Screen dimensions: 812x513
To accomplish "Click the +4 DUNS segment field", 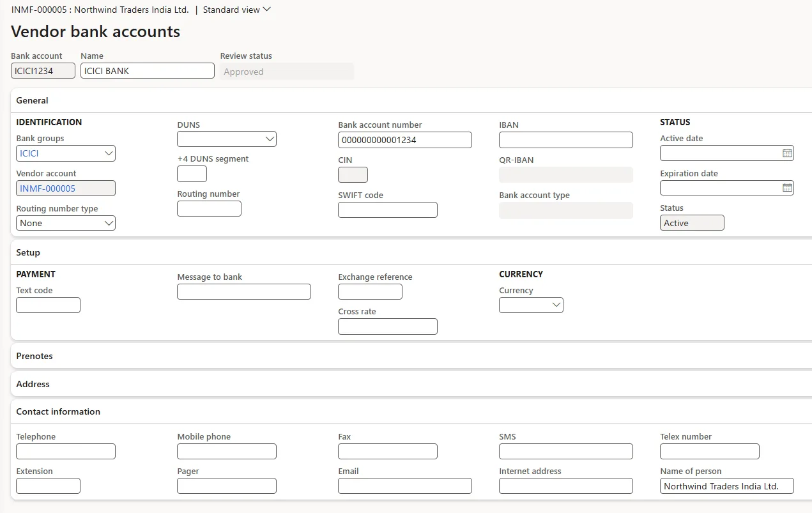I will click(192, 174).
